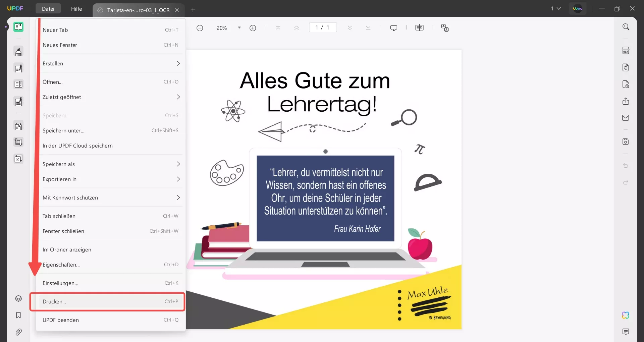This screenshot has width=644, height=342.
Task: Click the zoom out minus button
Action: tap(200, 28)
